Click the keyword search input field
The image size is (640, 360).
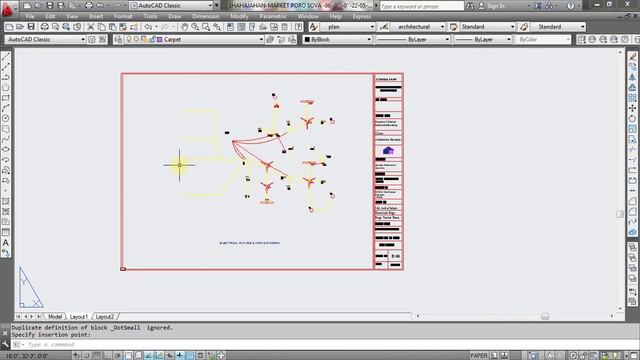click(422, 6)
